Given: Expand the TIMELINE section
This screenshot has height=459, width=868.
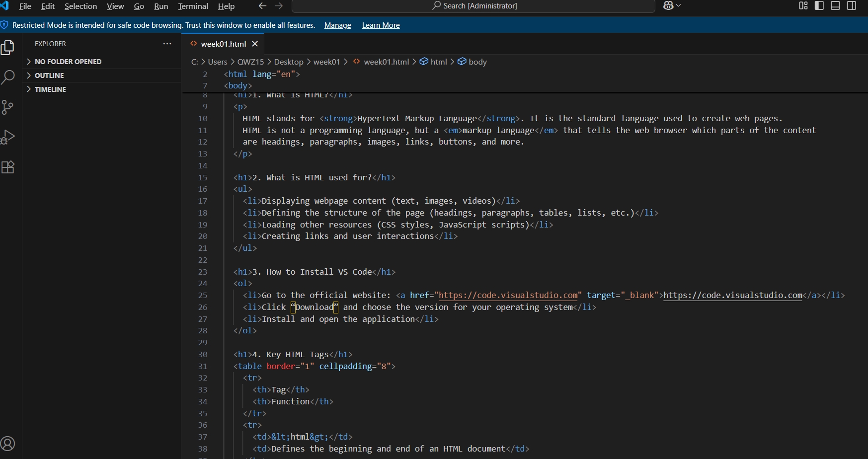Looking at the screenshot, I should coord(102,89).
